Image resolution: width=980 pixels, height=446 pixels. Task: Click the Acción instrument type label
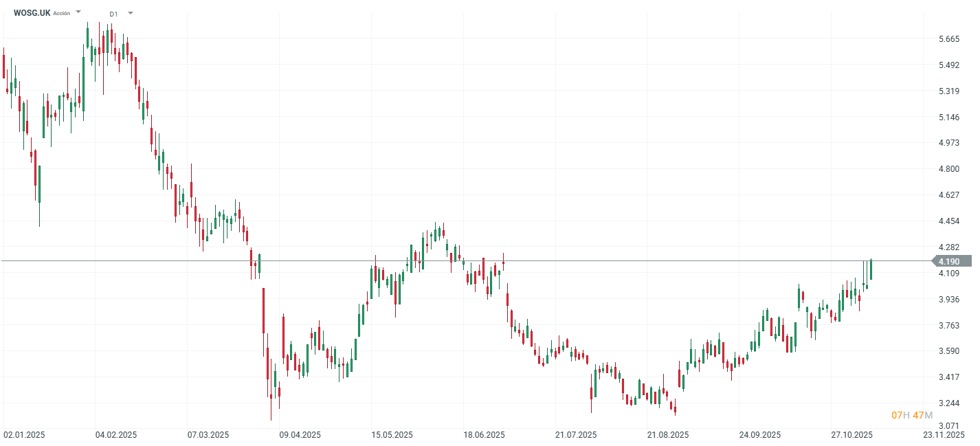(61, 13)
